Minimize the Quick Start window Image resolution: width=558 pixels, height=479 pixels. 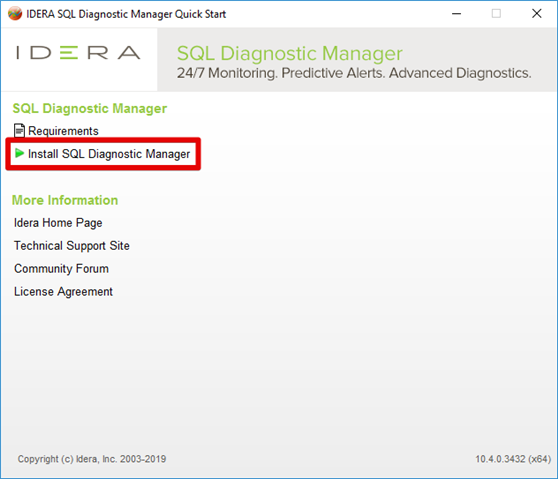tap(457, 14)
